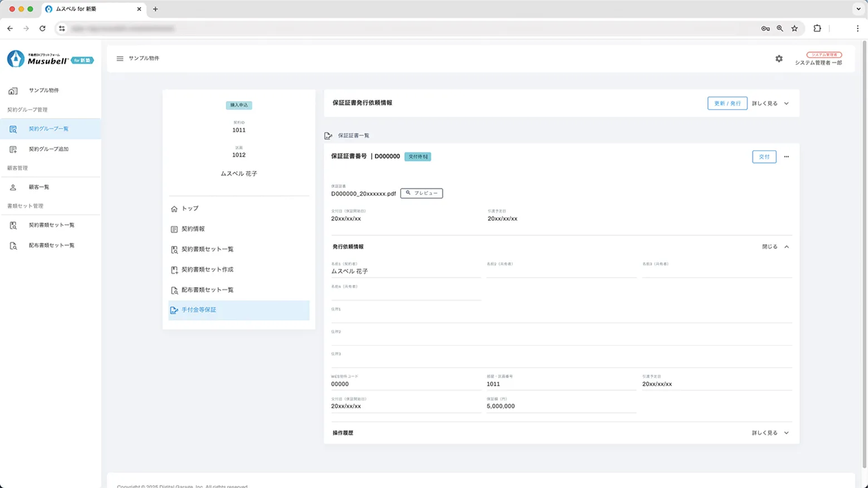Click the 顧客一覧 person icon in sidebar
Viewport: 868px width, 488px height.
(13, 188)
